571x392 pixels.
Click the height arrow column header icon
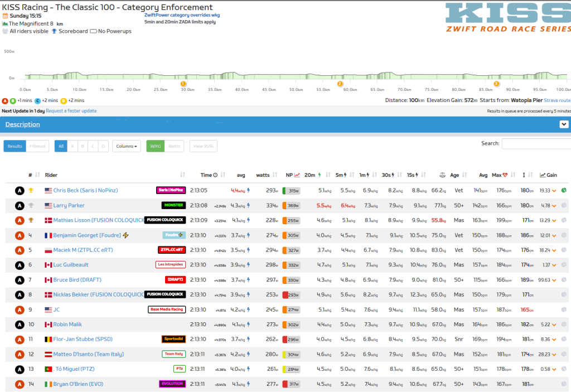524,175
